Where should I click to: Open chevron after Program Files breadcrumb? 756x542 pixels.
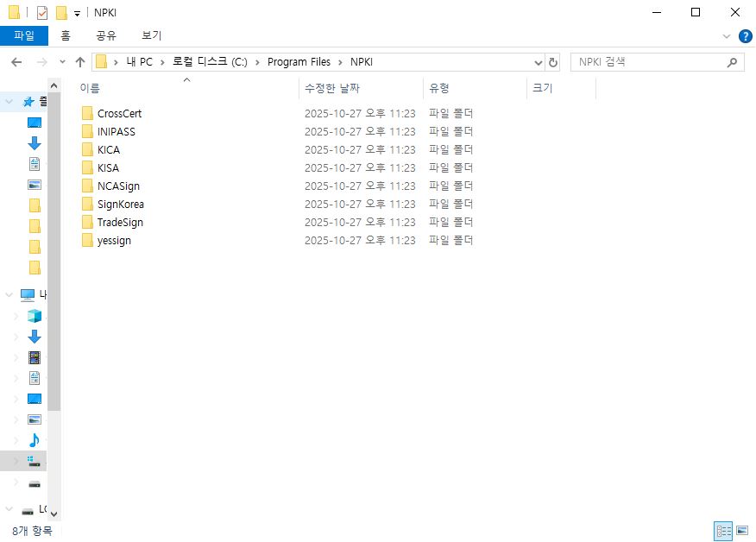(x=340, y=62)
